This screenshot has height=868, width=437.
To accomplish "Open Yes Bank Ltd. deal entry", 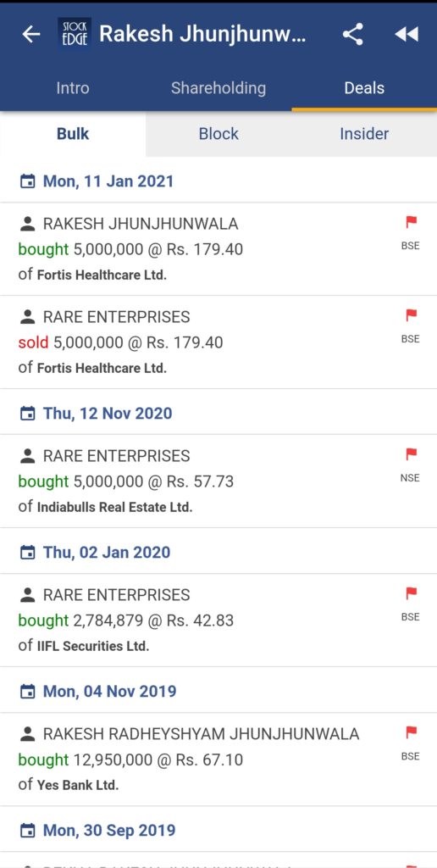I will click(x=218, y=759).
